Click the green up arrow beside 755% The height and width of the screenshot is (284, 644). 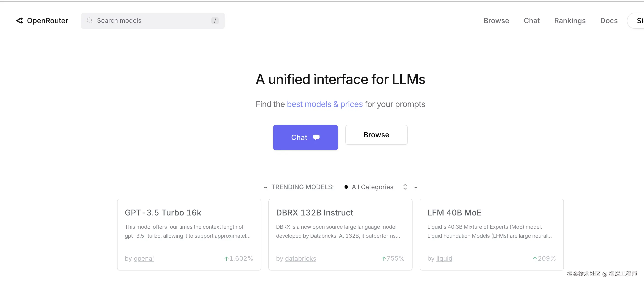tap(383, 259)
